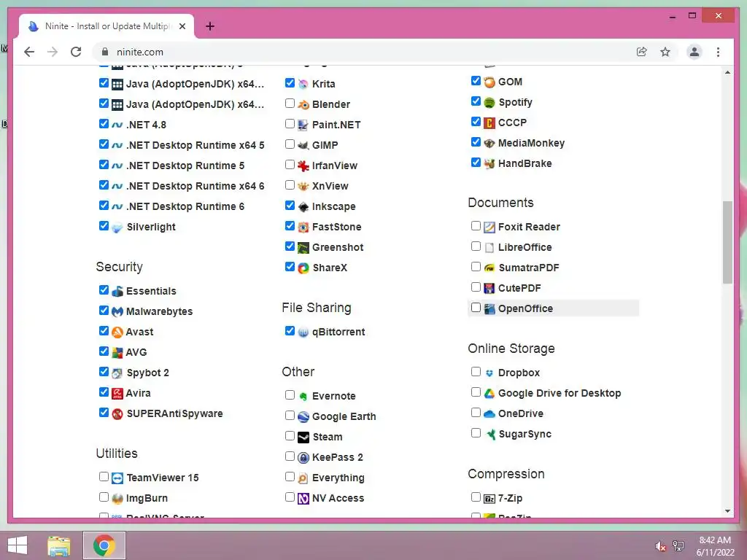Check the Blender checkbox

290,103
